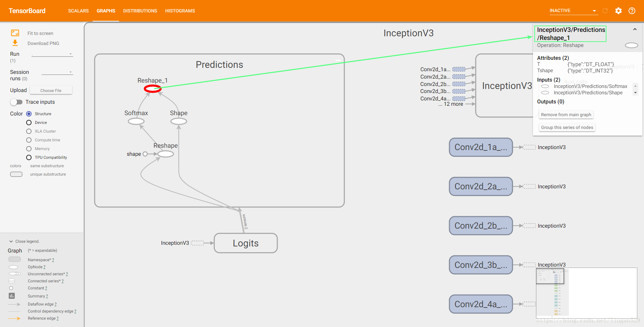Click dashed InceptionV3 stub right of Conv2d_1a

[x=530, y=147]
